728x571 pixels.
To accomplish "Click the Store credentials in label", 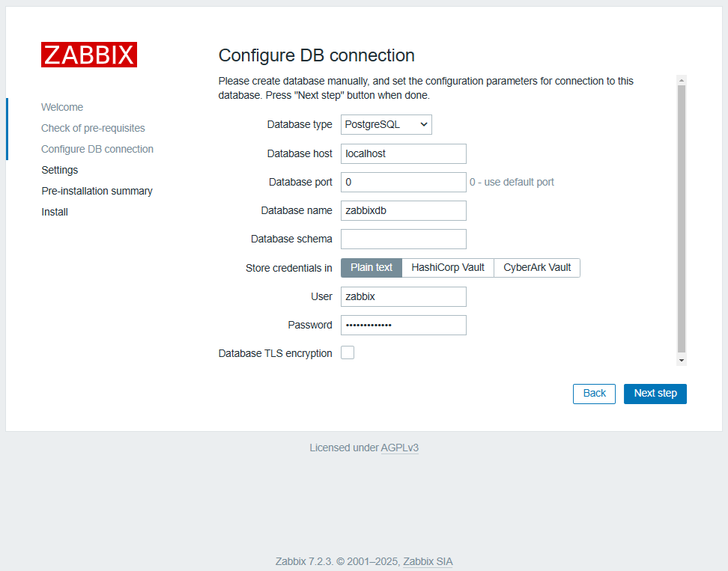I will point(289,268).
